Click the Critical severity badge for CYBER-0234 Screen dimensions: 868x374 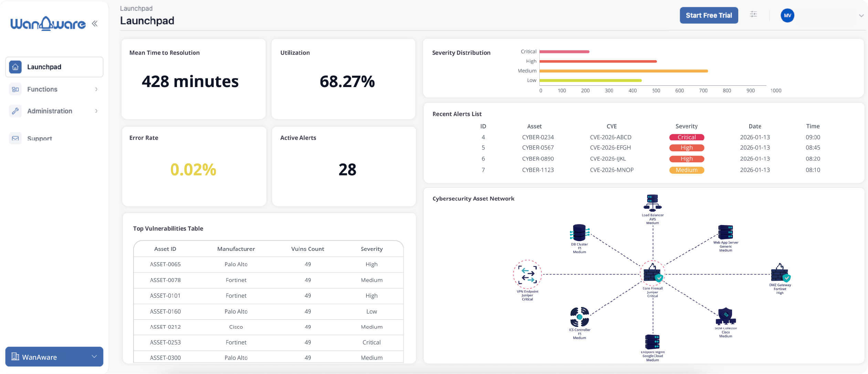pos(686,137)
